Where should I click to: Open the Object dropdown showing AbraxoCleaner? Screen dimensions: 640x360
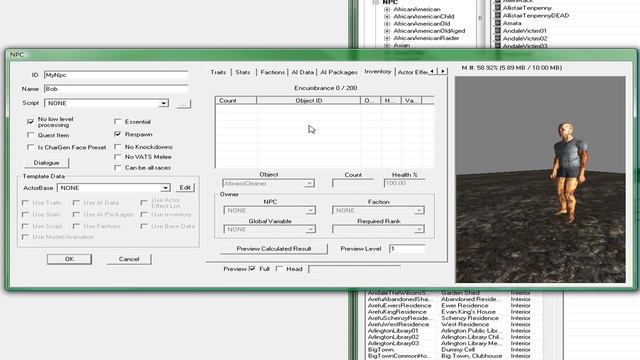309,184
